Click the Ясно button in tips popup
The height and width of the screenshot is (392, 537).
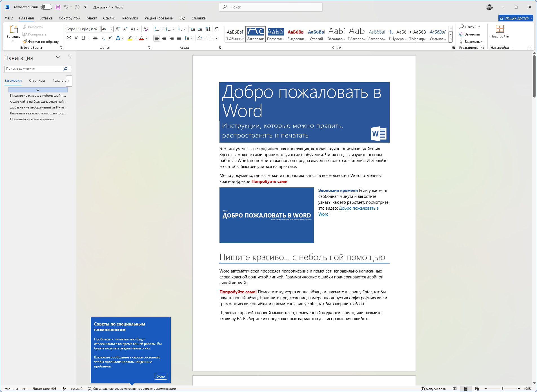(161, 377)
